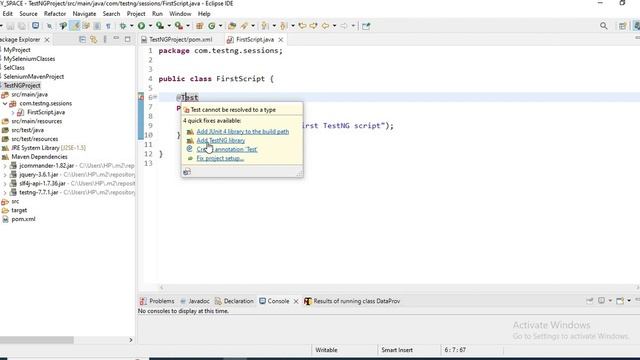This screenshot has width=640, height=360.
Task: Open the Window menu
Action: 180,13
